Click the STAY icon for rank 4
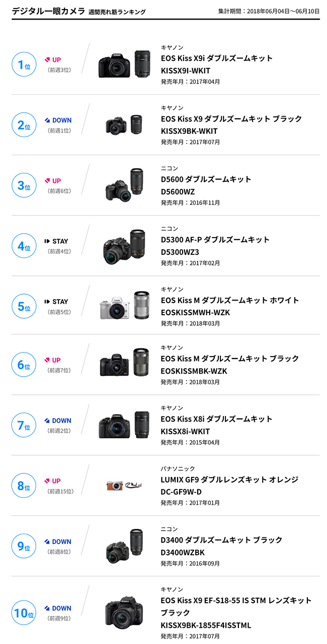This screenshot has height=644, width=327. [47, 241]
